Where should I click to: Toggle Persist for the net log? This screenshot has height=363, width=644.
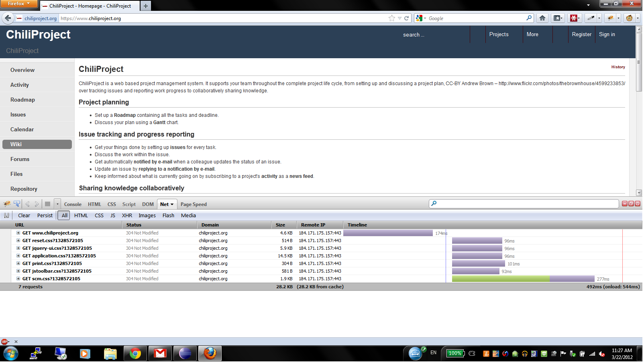[x=45, y=216]
